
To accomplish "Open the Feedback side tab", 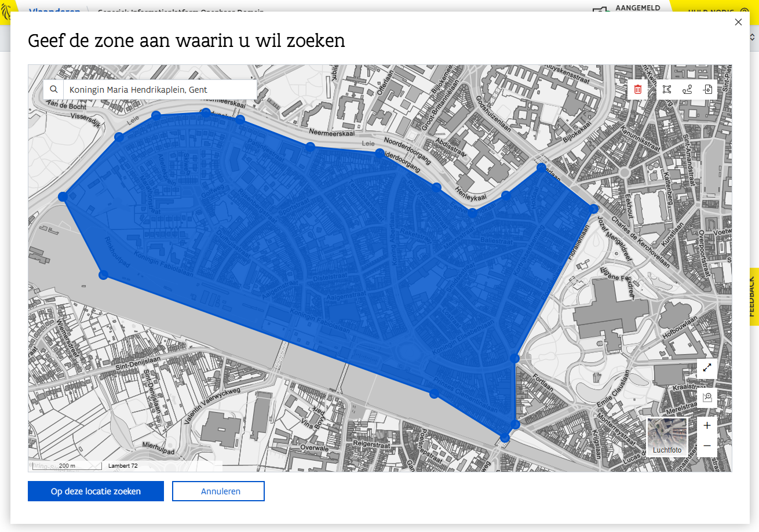I will 752,296.
